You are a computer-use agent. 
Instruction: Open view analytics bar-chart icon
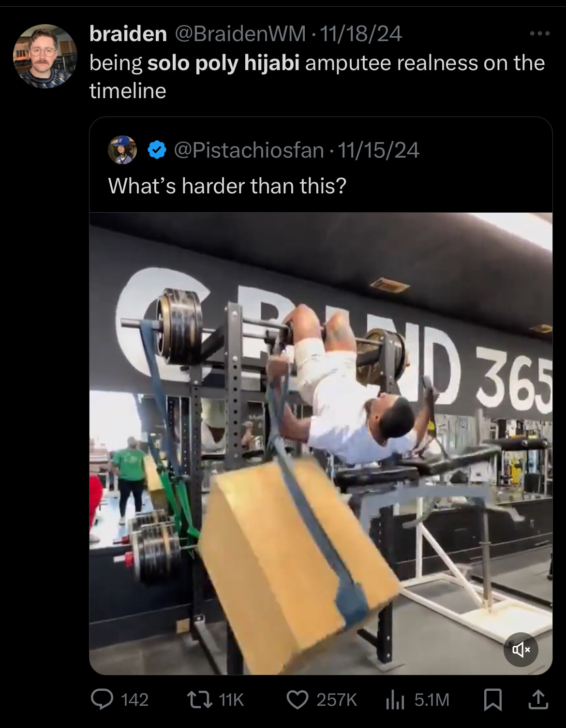coord(395,699)
